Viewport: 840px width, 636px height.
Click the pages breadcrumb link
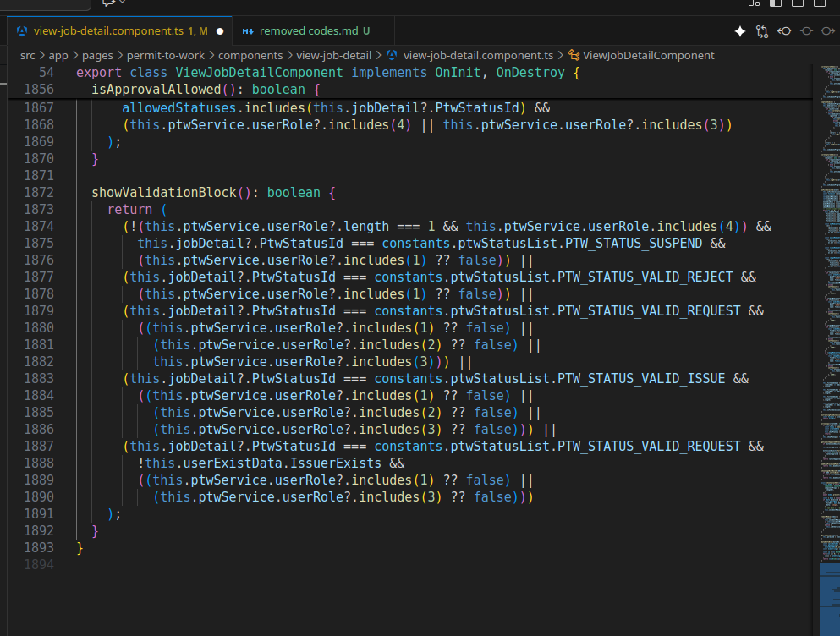[x=97, y=55]
